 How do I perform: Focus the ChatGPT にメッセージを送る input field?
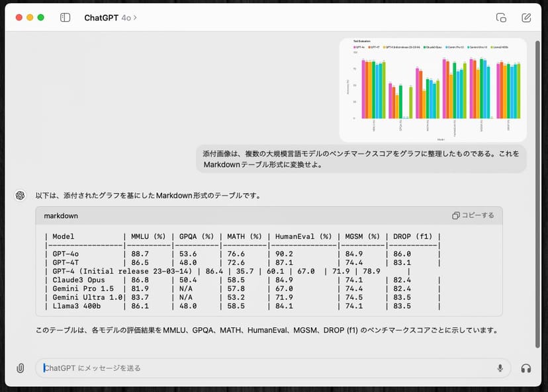pyautogui.click(x=265, y=368)
